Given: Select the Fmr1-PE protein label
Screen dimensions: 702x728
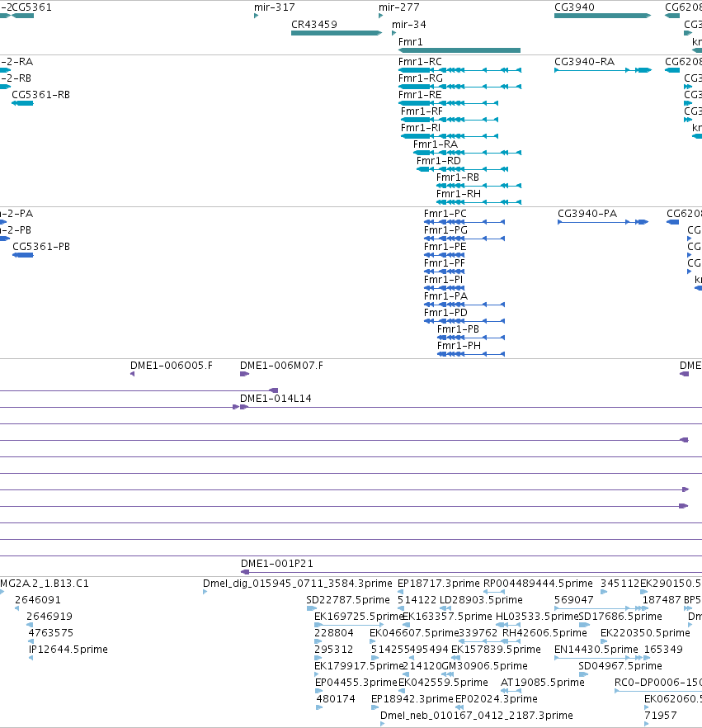Looking at the screenshot, I should 445,247.
